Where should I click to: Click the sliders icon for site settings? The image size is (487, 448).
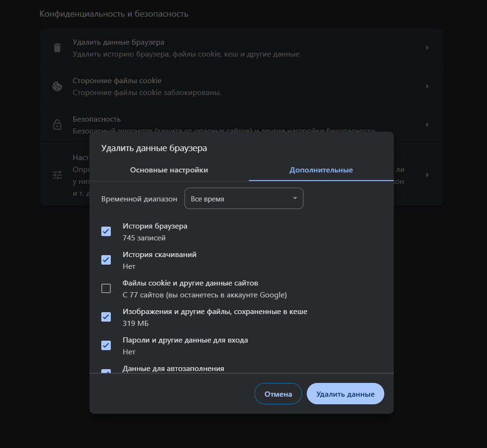click(57, 175)
